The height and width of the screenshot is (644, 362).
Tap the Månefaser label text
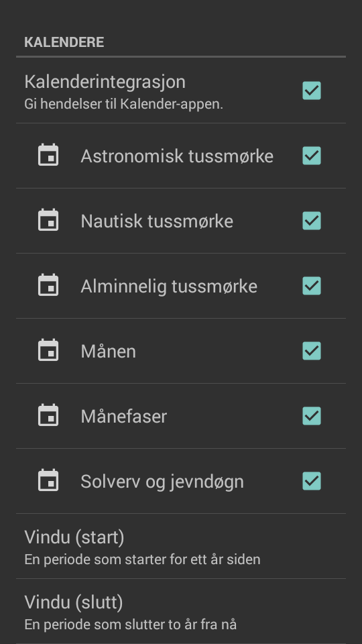pyautogui.click(x=123, y=416)
